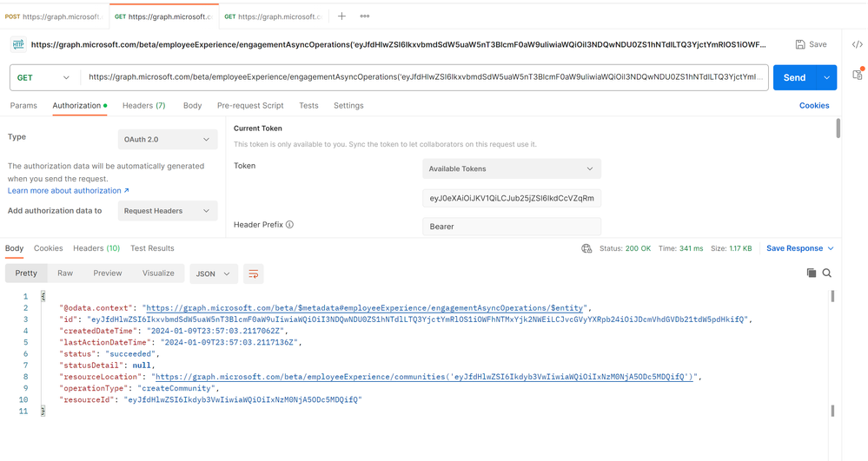Open the Test Results tab
Image resolution: width=868 pixels, height=461 pixels.
(152, 248)
